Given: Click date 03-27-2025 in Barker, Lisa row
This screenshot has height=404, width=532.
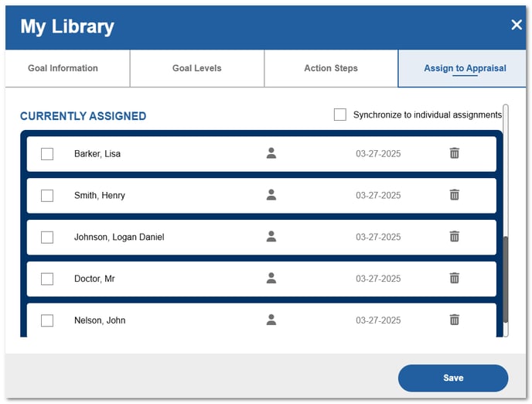Looking at the screenshot, I should click(x=378, y=154).
